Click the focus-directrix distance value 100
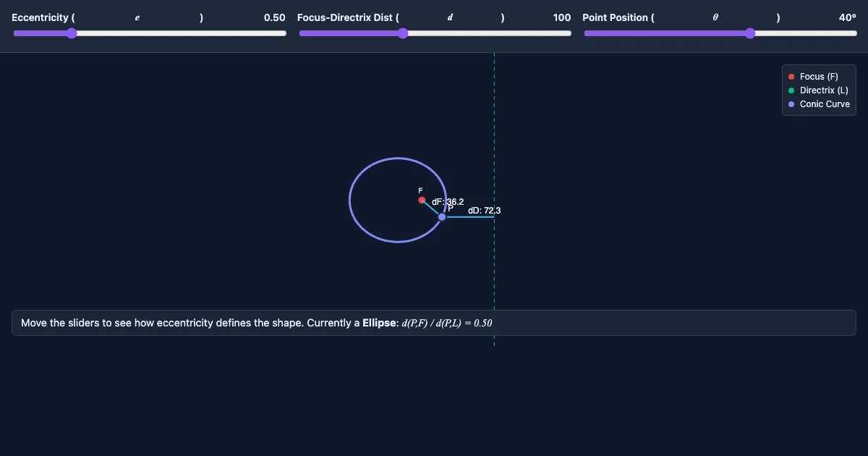The height and width of the screenshot is (456, 868). (562, 17)
